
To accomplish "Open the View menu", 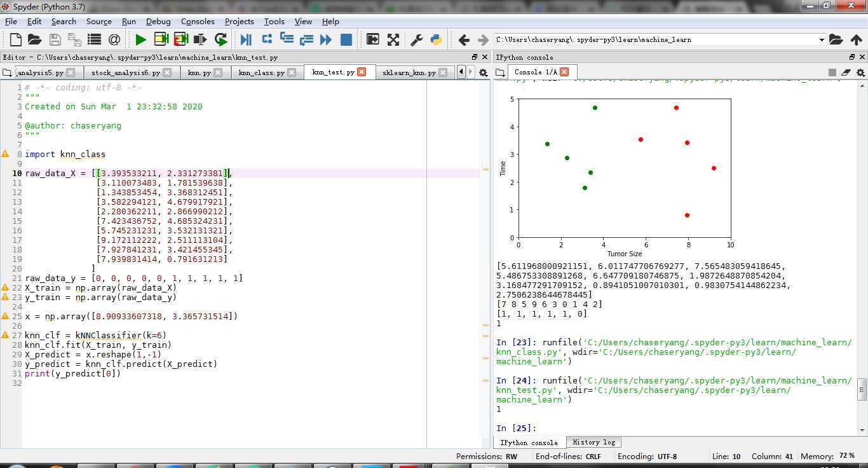I will (303, 21).
